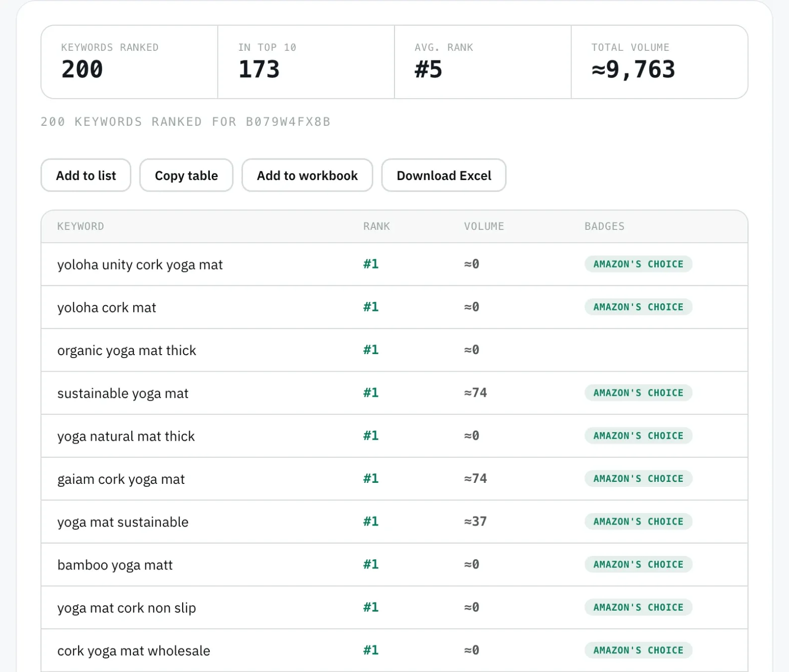The image size is (789, 672).
Task: Open the Add to workbook button
Action: pyautogui.click(x=307, y=176)
